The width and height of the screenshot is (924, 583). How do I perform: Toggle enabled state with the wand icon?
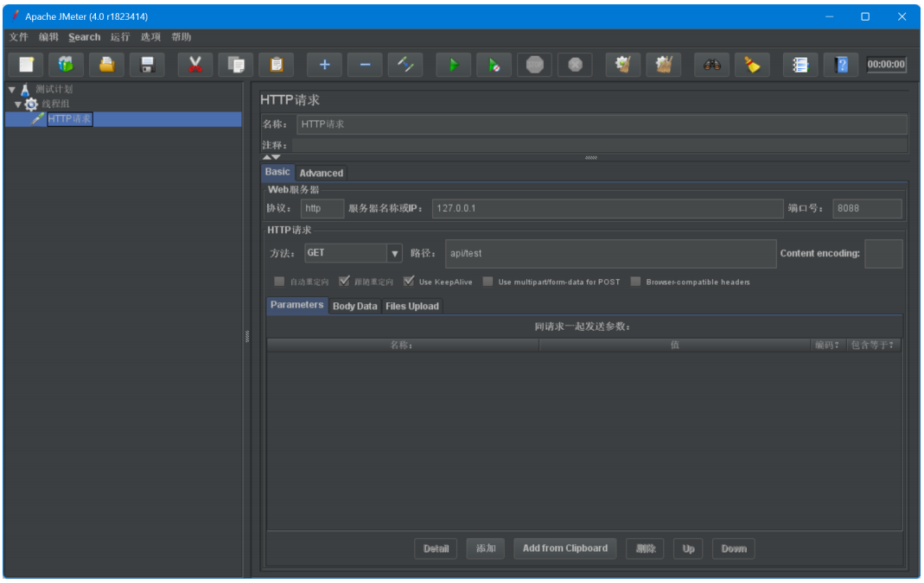click(x=405, y=64)
